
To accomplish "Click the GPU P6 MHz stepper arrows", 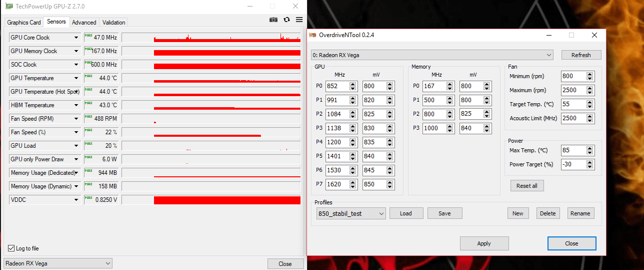I will tap(353, 170).
